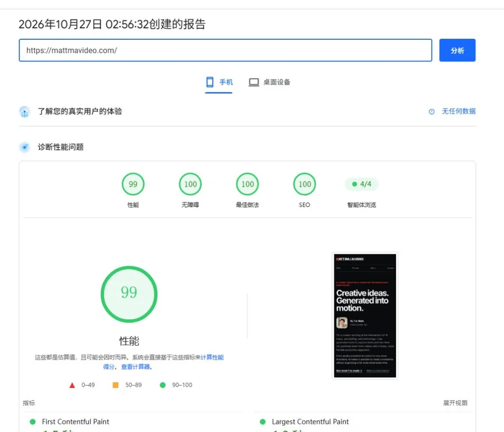Click green dot beside Largest Contentful Paint
Image resolution: width=504 pixels, height=432 pixels.
tap(263, 422)
